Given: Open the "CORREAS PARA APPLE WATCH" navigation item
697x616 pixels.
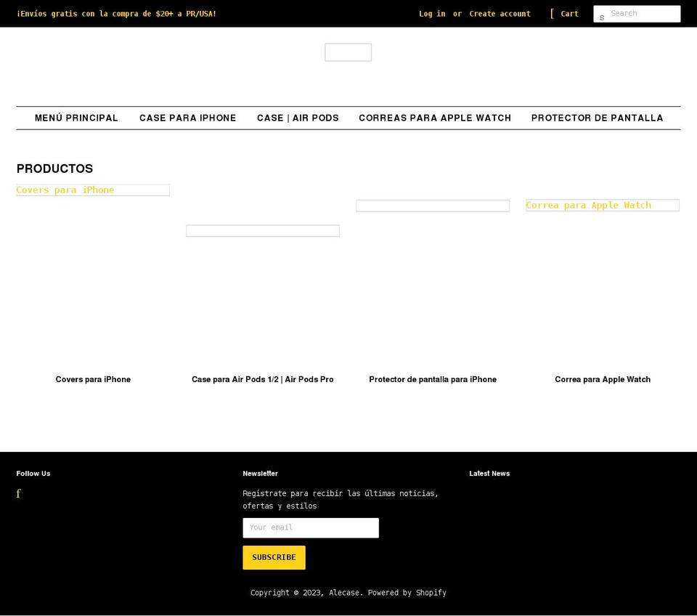Looking at the screenshot, I should pyautogui.click(x=434, y=118).
